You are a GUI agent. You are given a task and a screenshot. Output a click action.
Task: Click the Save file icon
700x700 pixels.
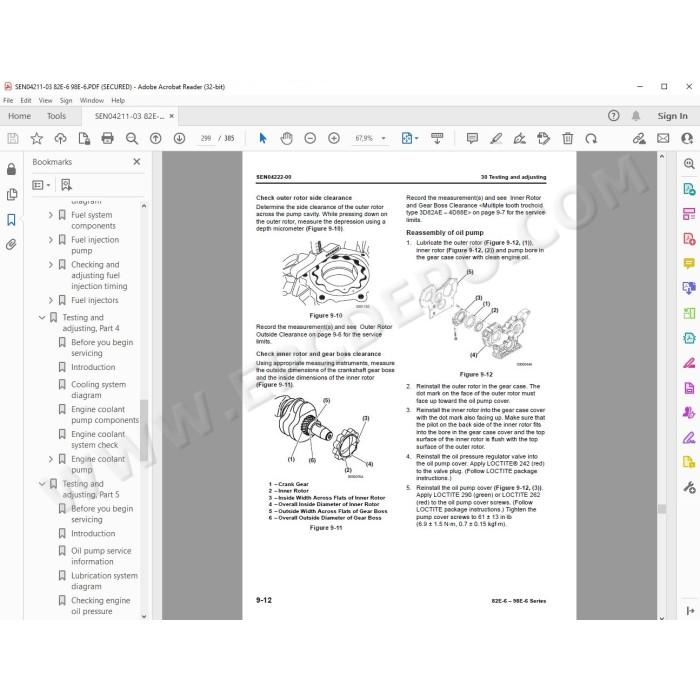click(x=13, y=138)
